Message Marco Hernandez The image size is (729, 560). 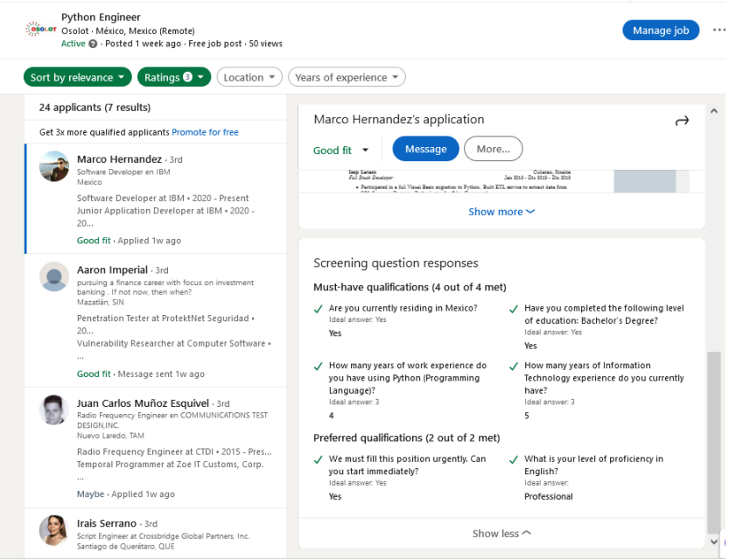pyautogui.click(x=425, y=149)
